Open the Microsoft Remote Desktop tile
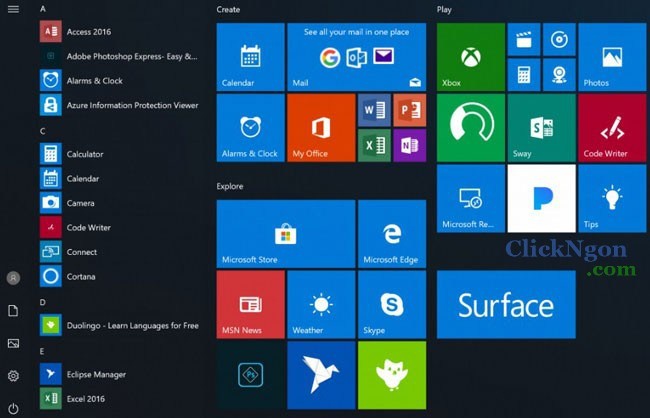Viewport: 650px width, 418px height. 471,199
